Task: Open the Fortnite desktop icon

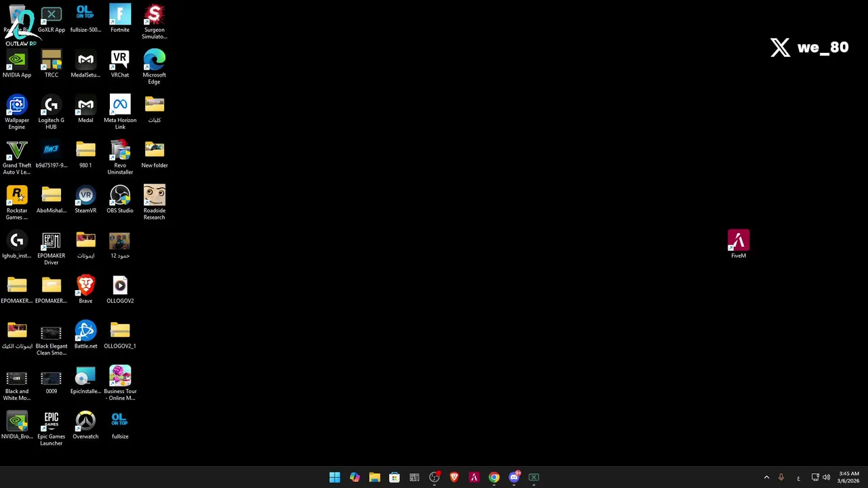Action: pyautogui.click(x=120, y=19)
